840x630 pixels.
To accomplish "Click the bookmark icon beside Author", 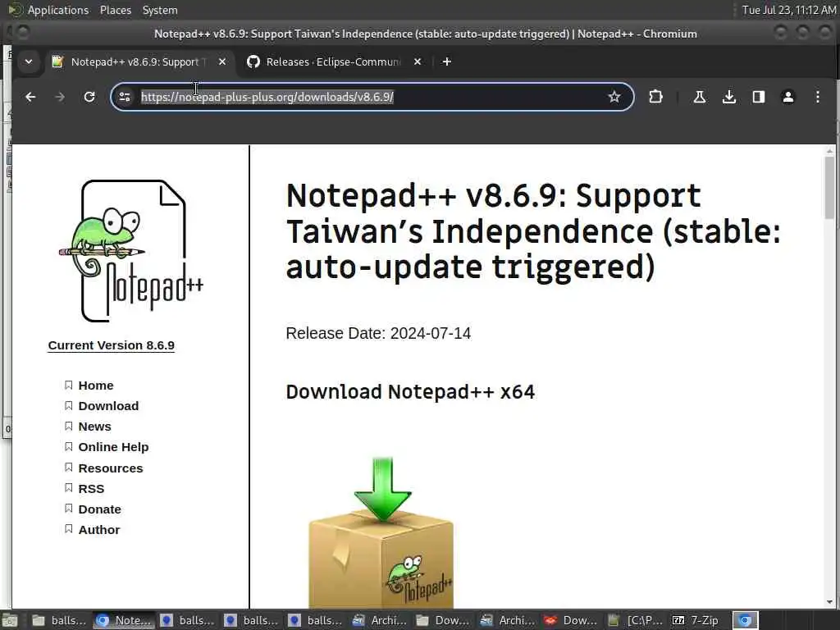I will [69, 529].
